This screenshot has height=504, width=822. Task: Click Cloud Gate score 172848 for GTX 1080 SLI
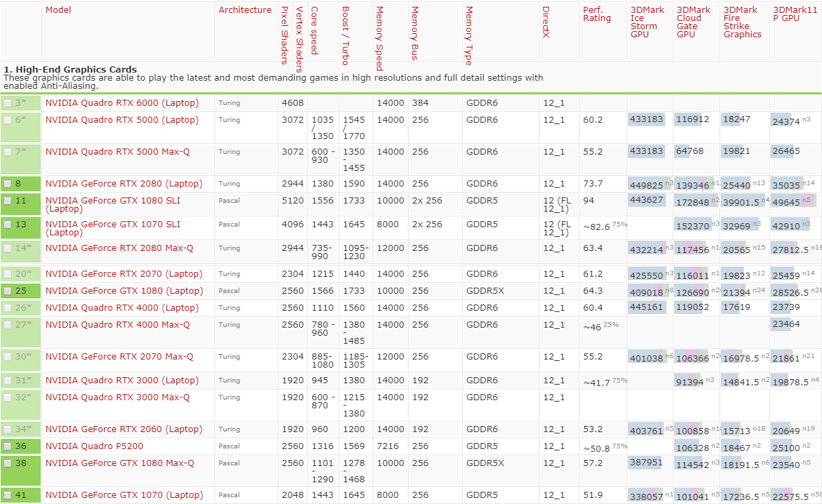[x=692, y=203]
